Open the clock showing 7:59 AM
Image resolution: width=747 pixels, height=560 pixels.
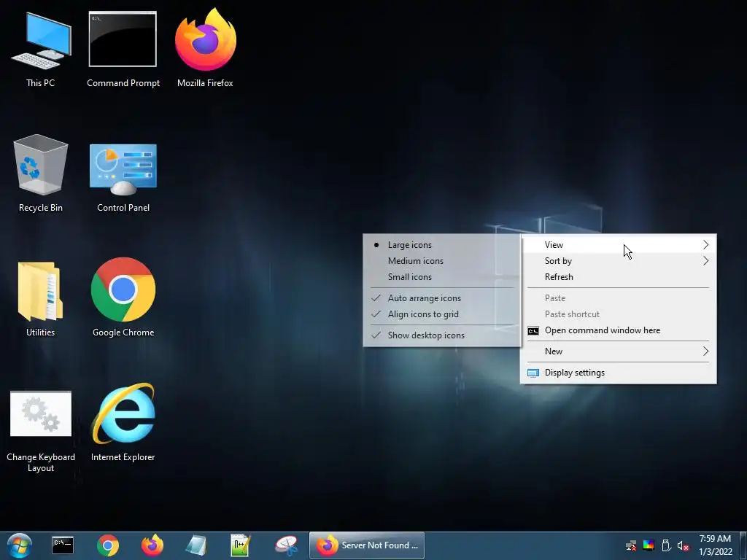click(x=715, y=545)
